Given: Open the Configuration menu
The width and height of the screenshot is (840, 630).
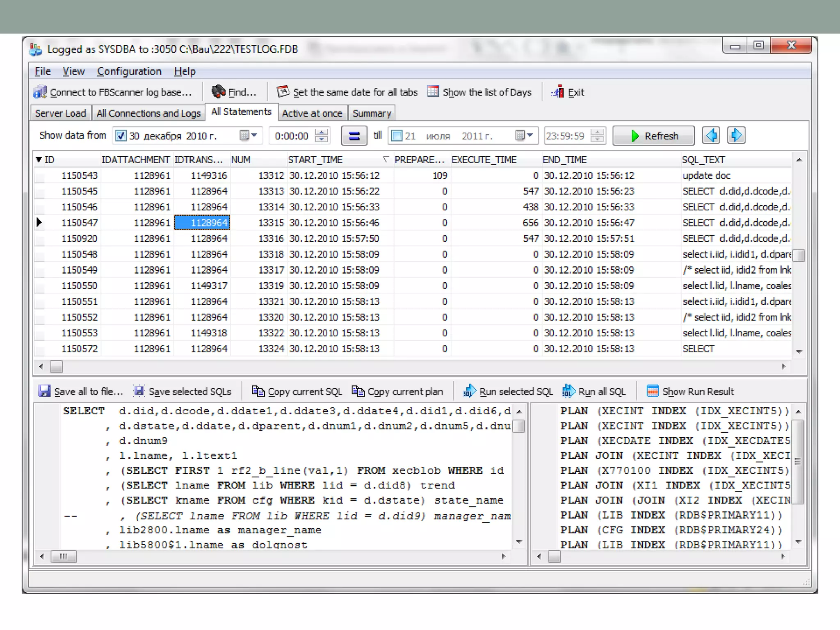Looking at the screenshot, I should coord(129,71).
